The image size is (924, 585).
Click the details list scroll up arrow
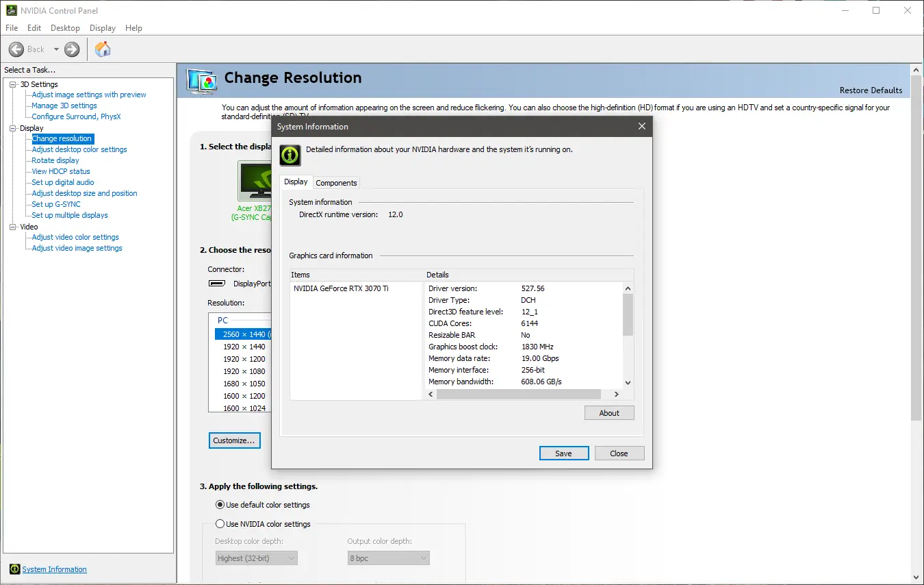(x=628, y=288)
